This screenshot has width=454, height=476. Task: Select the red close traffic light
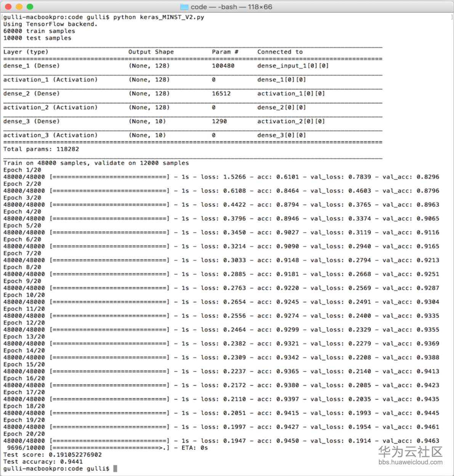[8, 6]
